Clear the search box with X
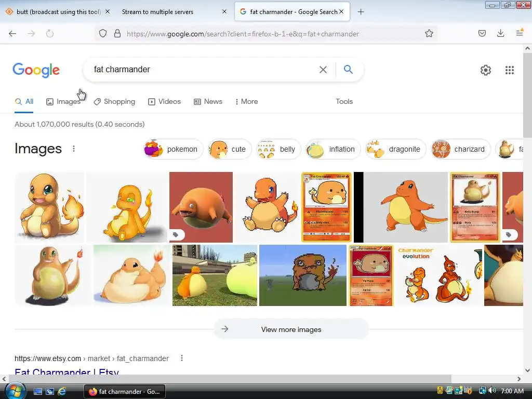 click(323, 70)
